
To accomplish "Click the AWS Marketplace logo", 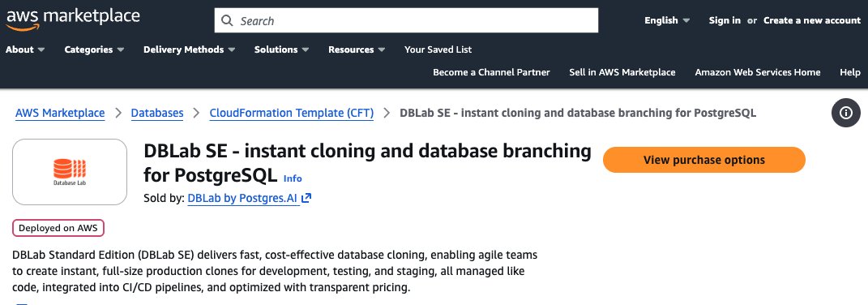I will (73, 19).
